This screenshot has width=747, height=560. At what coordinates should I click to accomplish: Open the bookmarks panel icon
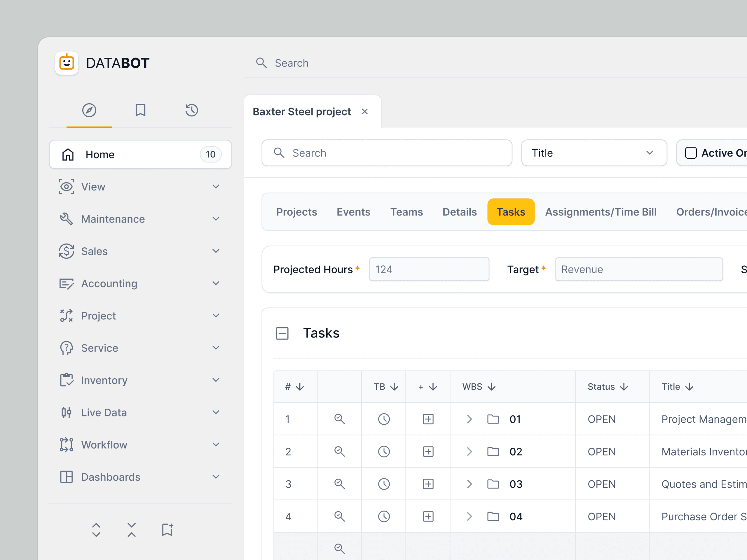coord(140,110)
